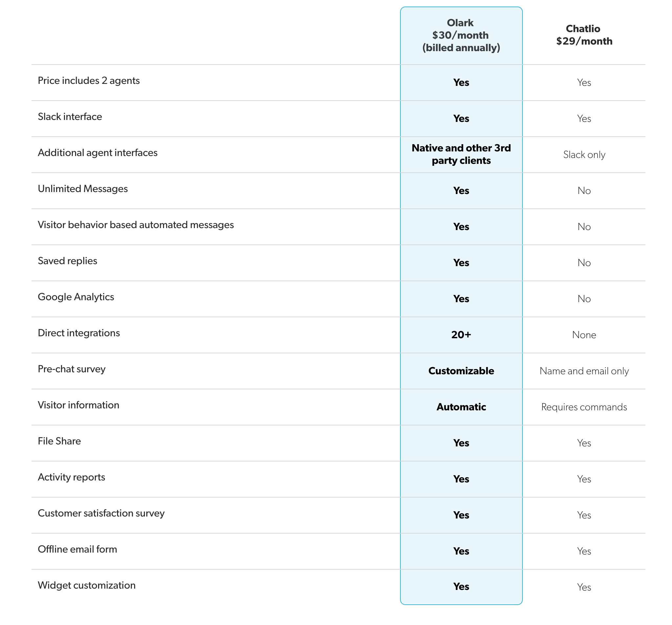672x625 pixels.
Task: Select the "Price includes 2 agents" row label
Action: (89, 81)
